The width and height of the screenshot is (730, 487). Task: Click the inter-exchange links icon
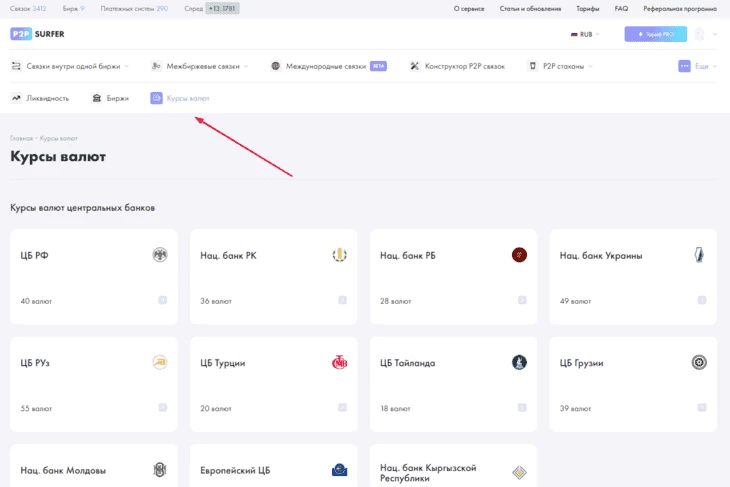click(x=156, y=66)
